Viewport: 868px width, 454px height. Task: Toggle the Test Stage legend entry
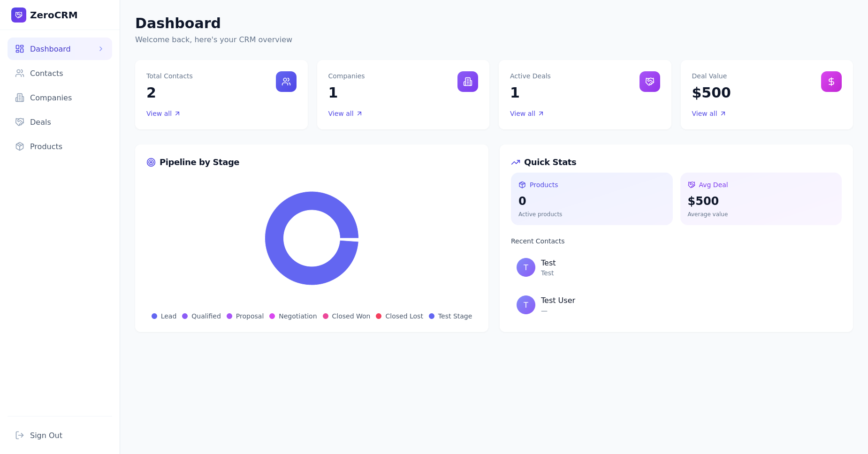pos(450,316)
